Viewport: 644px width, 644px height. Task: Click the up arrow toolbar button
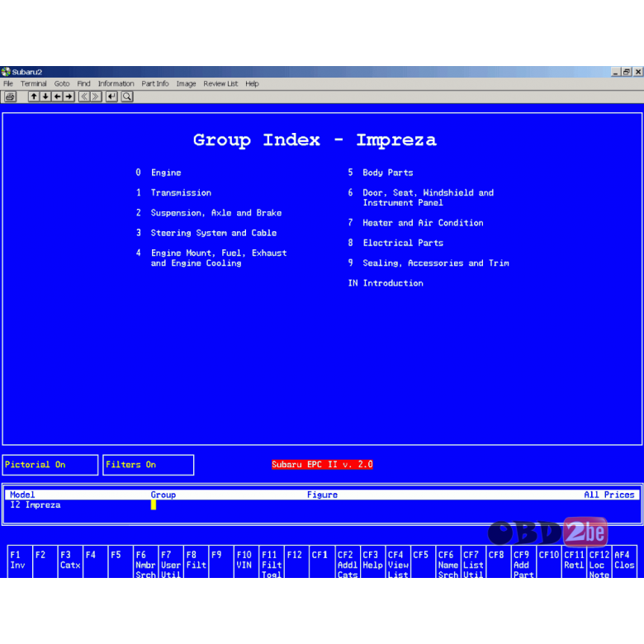34,97
